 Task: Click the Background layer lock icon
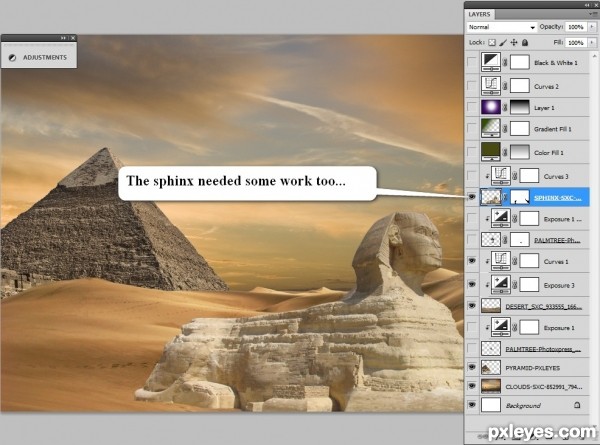pyautogui.click(x=577, y=405)
